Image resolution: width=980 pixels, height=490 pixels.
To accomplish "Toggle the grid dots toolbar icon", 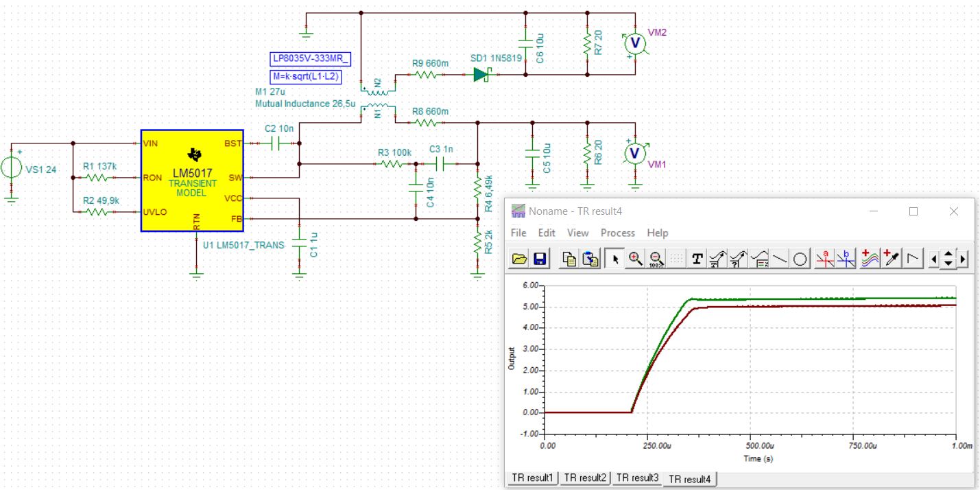I will coord(676,259).
